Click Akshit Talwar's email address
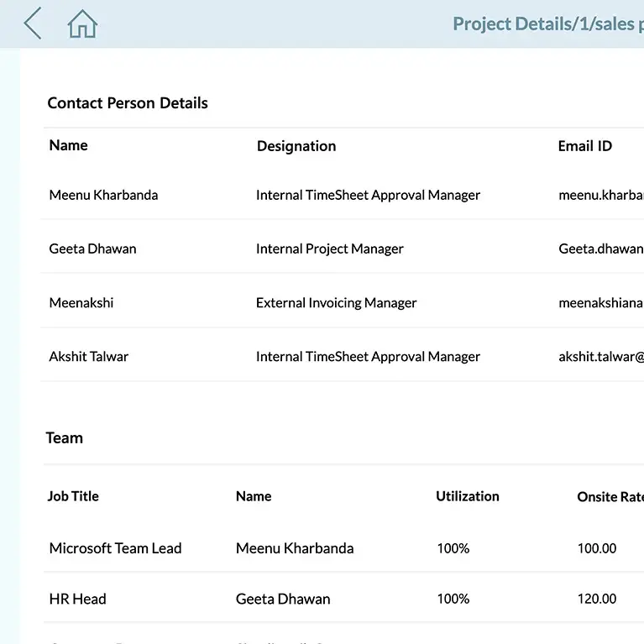Image resolution: width=644 pixels, height=644 pixels. (600, 356)
